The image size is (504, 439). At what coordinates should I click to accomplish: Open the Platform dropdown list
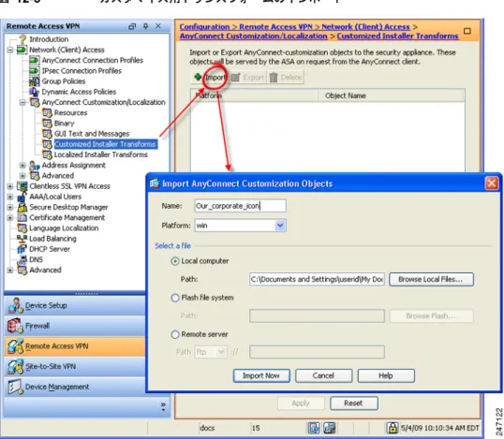(x=280, y=226)
